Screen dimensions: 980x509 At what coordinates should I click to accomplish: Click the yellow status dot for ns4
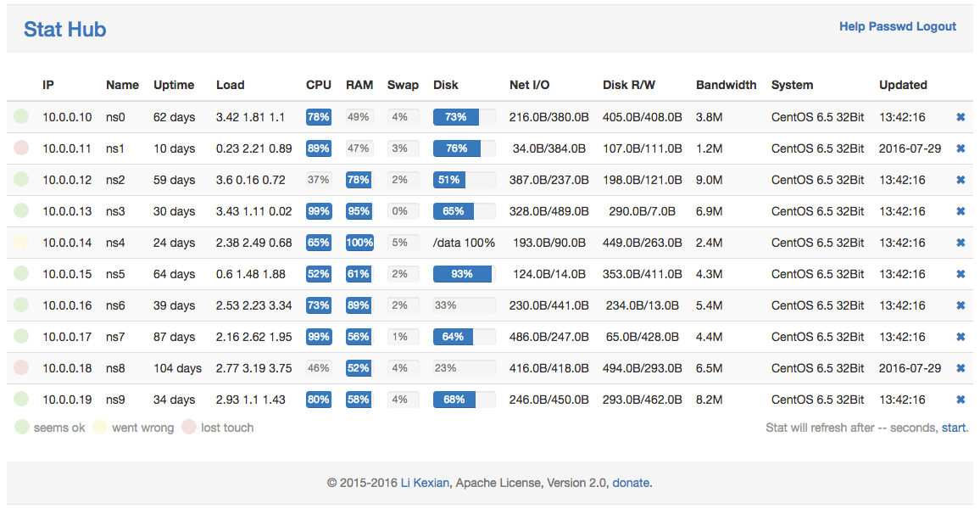pos(22,242)
